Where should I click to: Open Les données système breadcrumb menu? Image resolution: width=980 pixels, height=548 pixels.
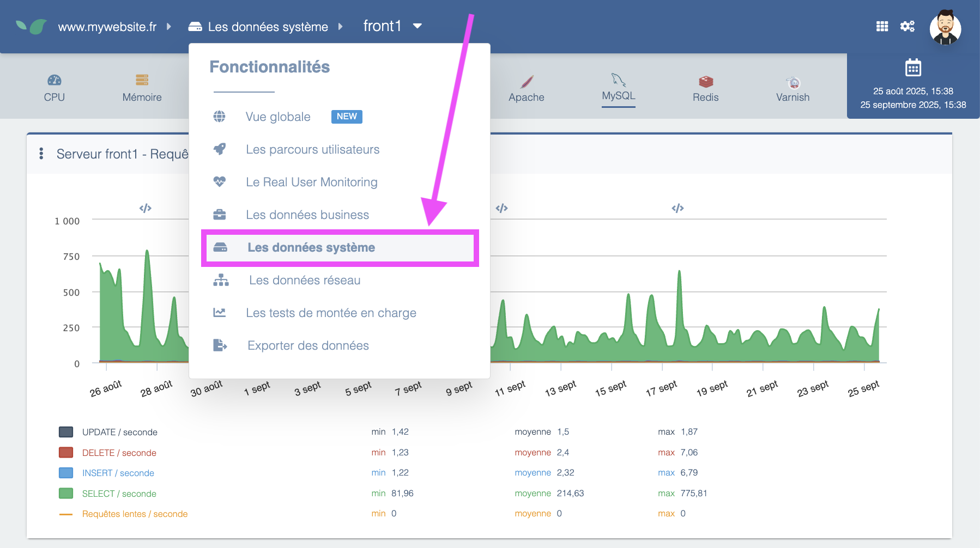click(x=267, y=27)
